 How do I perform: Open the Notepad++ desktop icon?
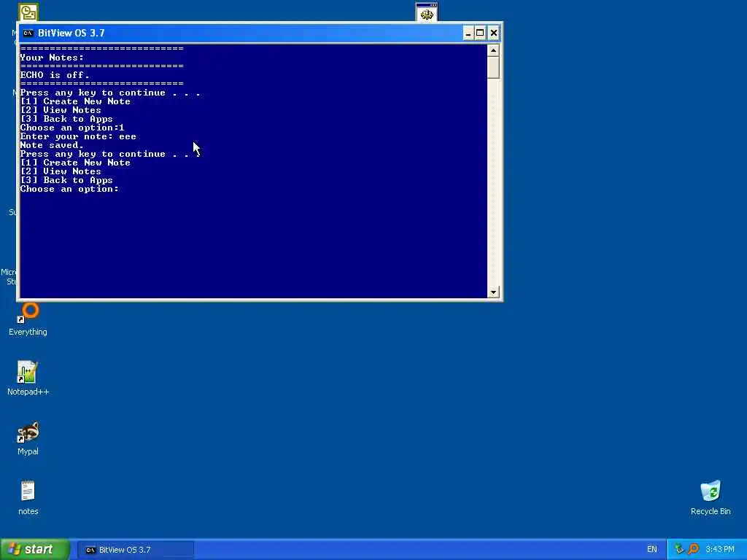point(28,378)
